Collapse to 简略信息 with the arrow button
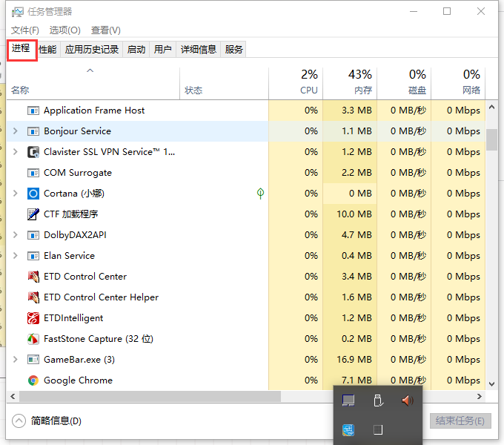 click(x=19, y=421)
